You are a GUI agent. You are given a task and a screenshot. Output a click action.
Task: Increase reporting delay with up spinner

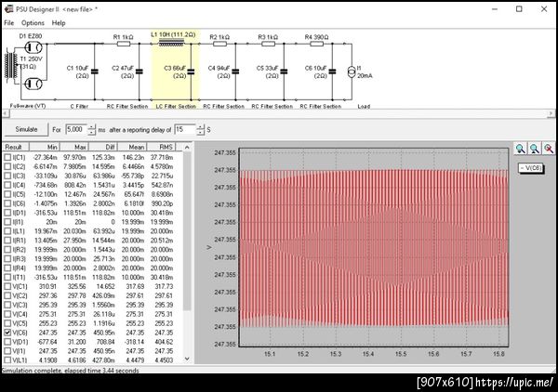pyautogui.click(x=200, y=127)
